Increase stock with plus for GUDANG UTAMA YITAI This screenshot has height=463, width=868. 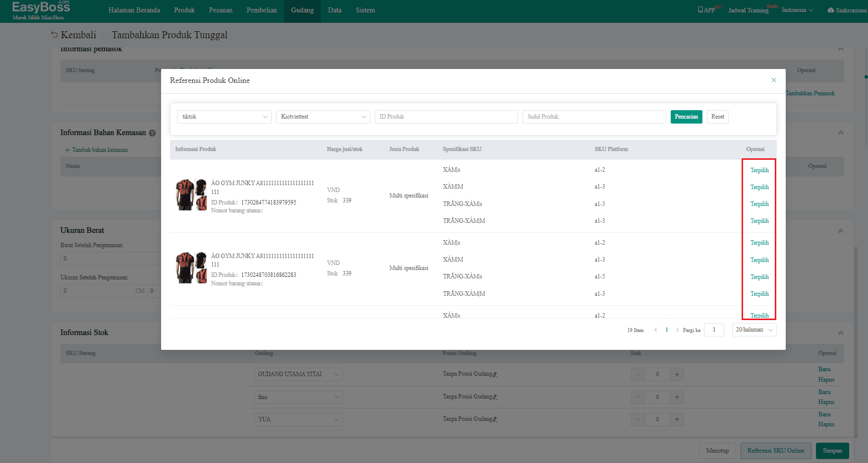point(677,375)
